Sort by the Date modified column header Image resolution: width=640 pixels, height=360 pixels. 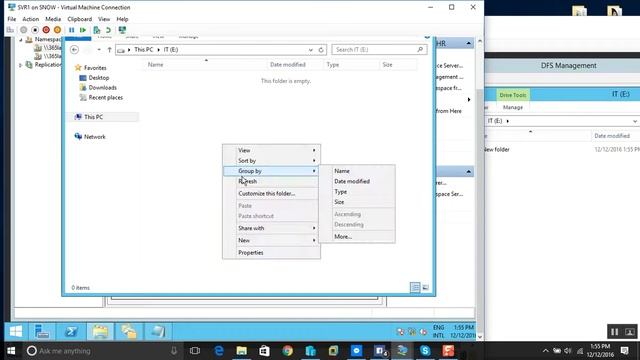pos(288,64)
